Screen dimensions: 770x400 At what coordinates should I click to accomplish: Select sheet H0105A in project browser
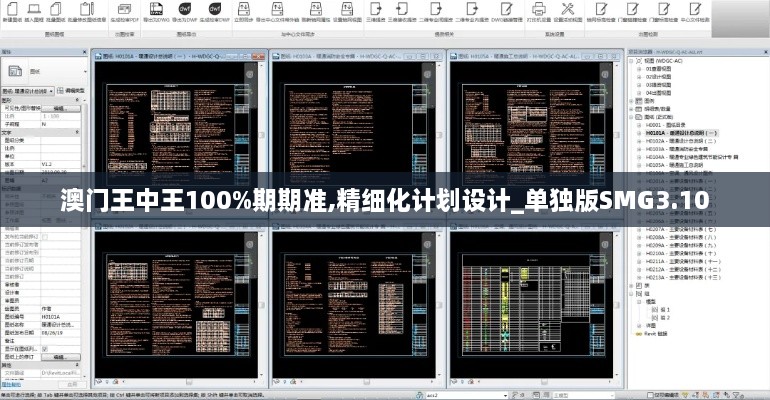(674, 165)
